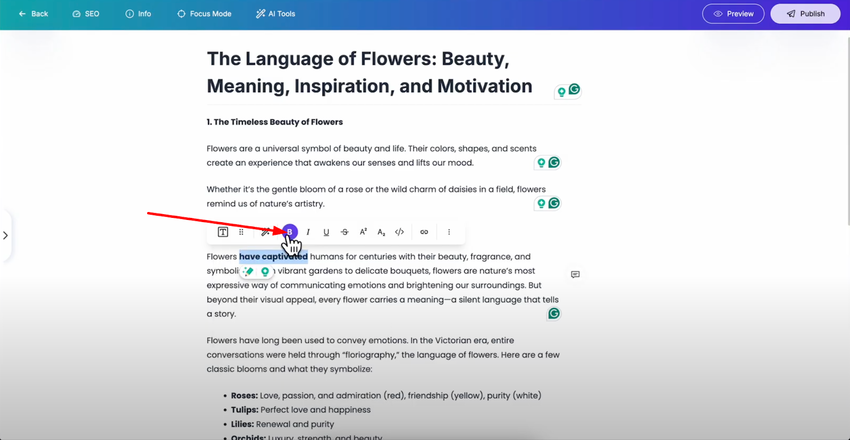Open the SEO panel
The width and height of the screenshot is (850, 440).
(x=86, y=14)
